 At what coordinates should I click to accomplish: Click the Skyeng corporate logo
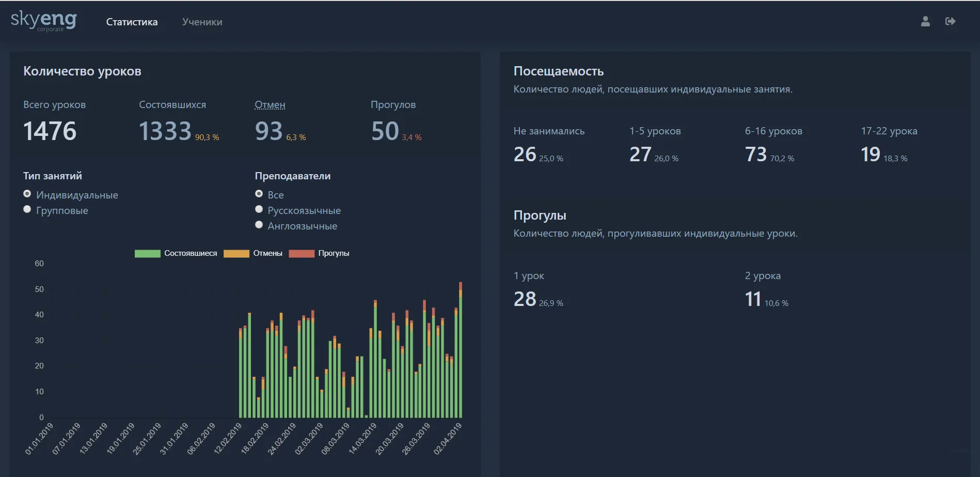(44, 21)
